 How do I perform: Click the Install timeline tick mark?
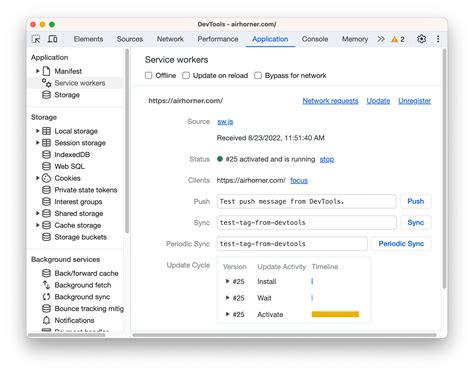click(x=312, y=281)
